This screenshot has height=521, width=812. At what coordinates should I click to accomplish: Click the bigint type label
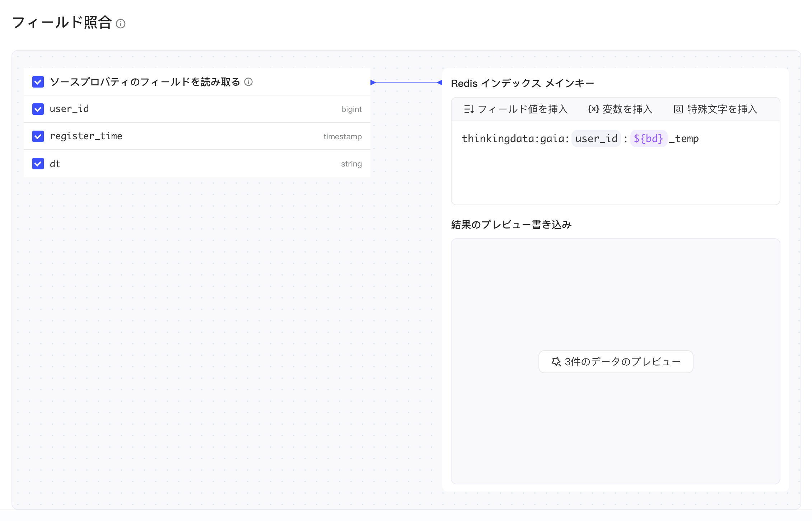coord(351,109)
